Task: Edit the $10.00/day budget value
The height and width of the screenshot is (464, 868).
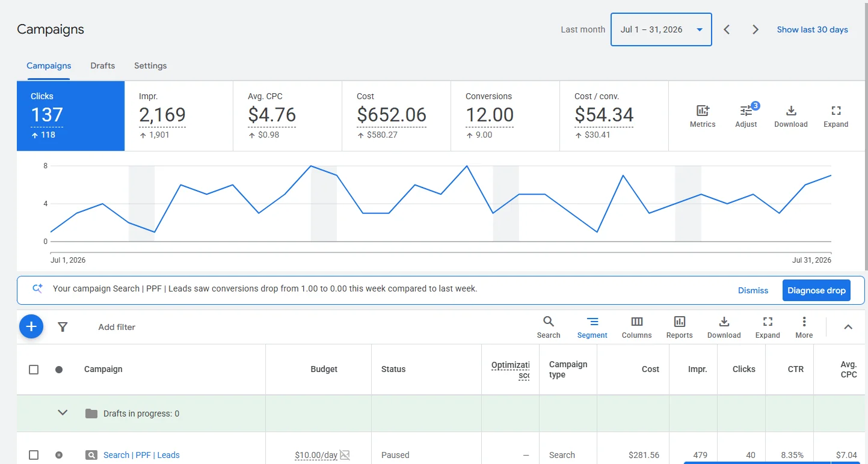Action: click(316, 455)
